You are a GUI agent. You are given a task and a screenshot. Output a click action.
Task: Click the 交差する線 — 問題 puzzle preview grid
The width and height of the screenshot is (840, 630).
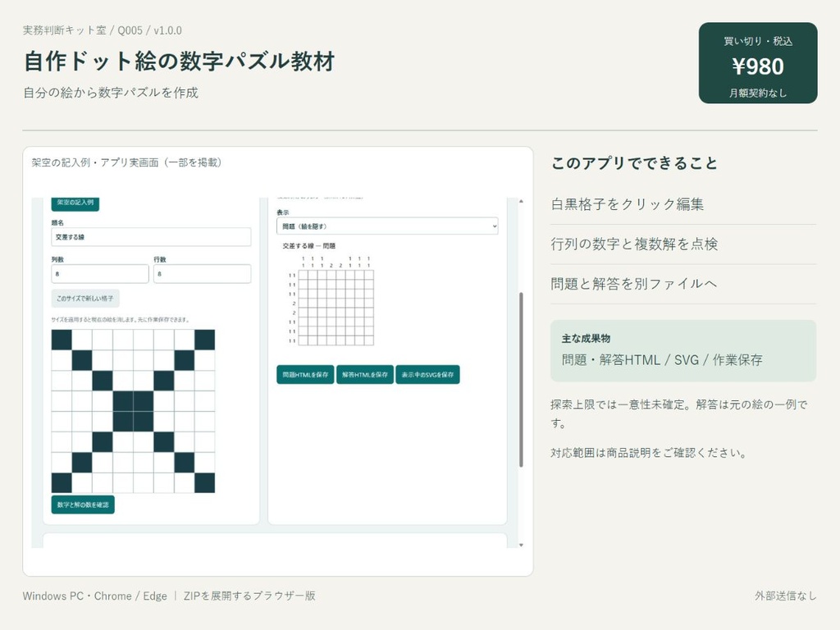pyautogui.click(x=336, y=308)
